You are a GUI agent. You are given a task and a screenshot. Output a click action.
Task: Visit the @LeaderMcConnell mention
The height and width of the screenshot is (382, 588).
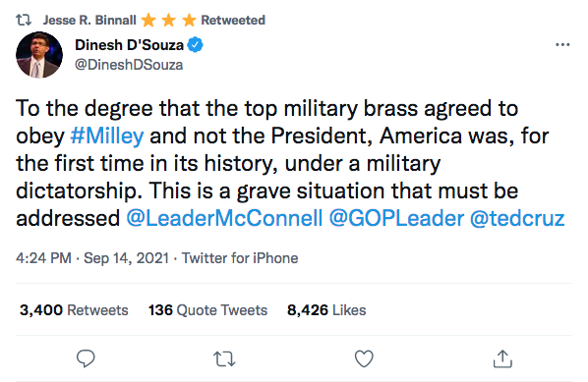point(224,218)
